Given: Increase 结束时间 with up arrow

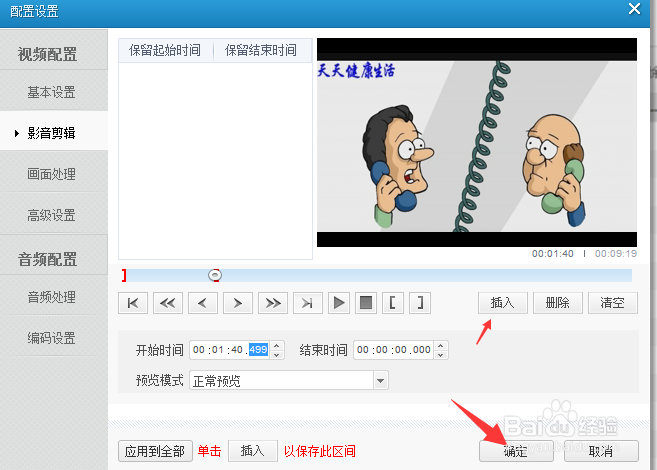Looking at the screenshot, I should [441, 346].
